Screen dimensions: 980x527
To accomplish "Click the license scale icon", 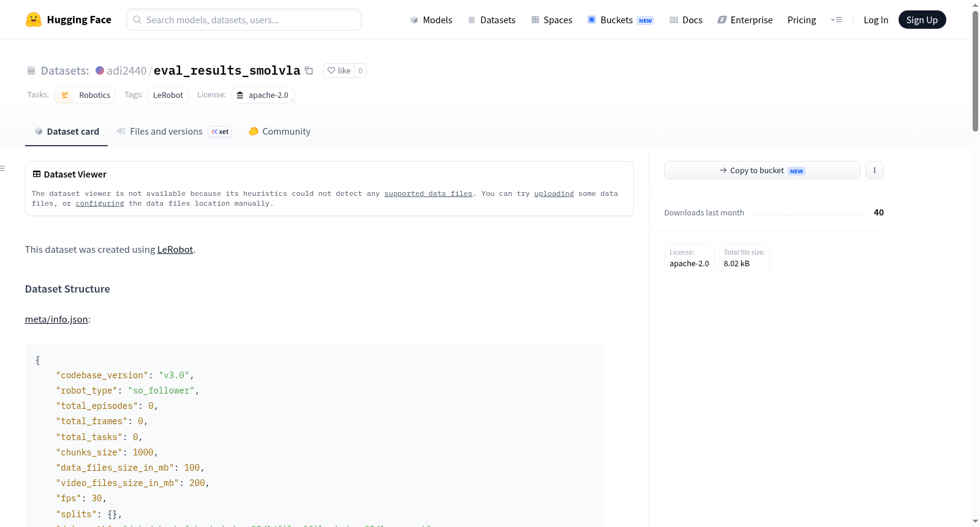I will [x=240, y=95].
